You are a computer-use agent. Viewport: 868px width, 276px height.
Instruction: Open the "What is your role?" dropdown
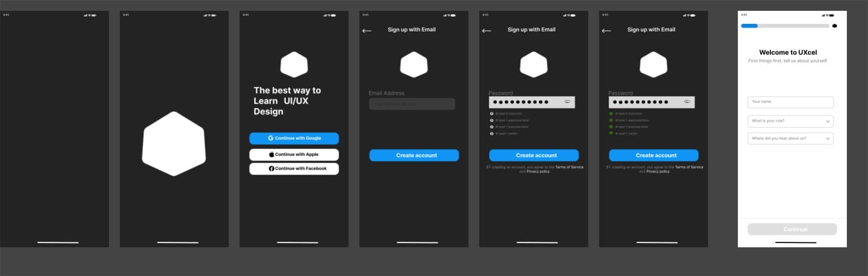point(790,121)
